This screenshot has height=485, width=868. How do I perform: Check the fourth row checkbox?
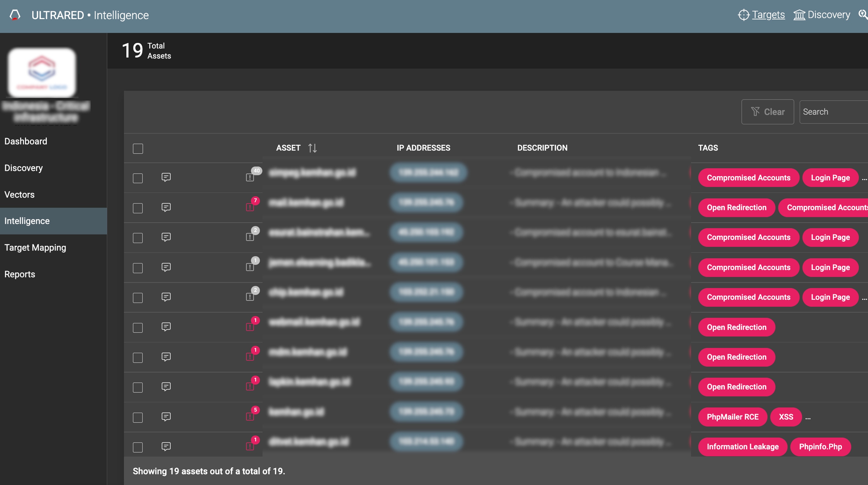(x=138, y=268)
